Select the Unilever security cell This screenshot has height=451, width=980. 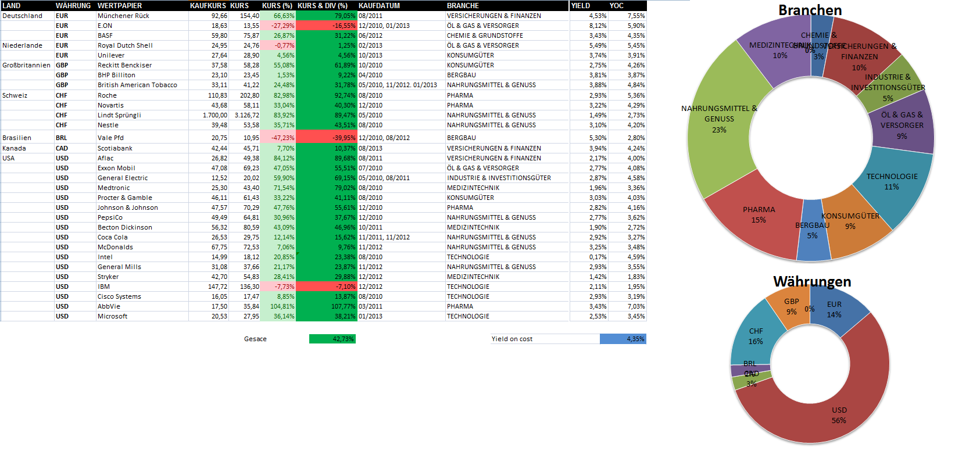pyautogui.click(x=142, y=55)
